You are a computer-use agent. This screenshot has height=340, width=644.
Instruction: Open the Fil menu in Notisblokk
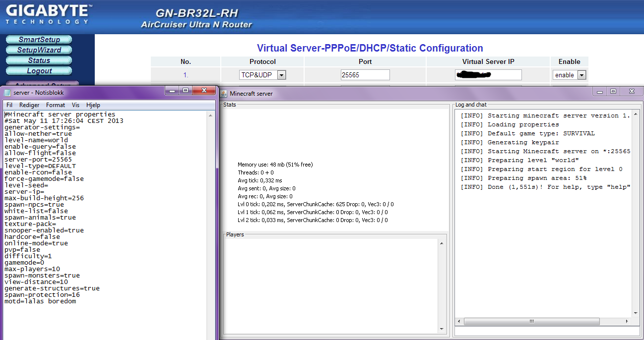tap(9, 105)
